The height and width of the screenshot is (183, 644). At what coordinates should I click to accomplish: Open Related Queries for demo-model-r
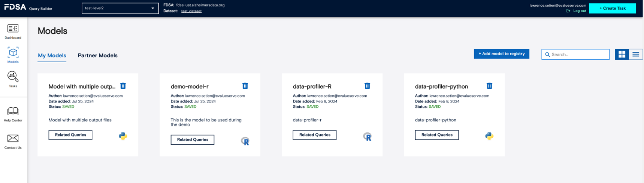click(x=193, y=140)
